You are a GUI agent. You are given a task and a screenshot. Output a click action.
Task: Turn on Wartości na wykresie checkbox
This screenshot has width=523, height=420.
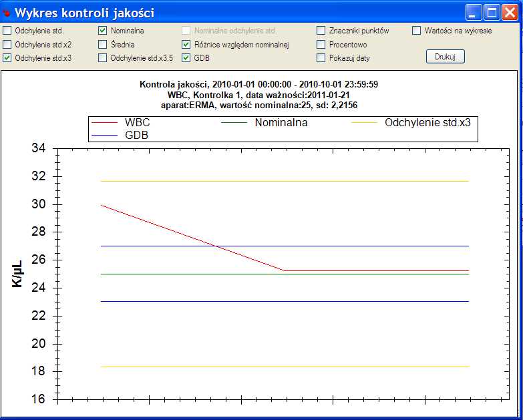click(x=416, y=31)
